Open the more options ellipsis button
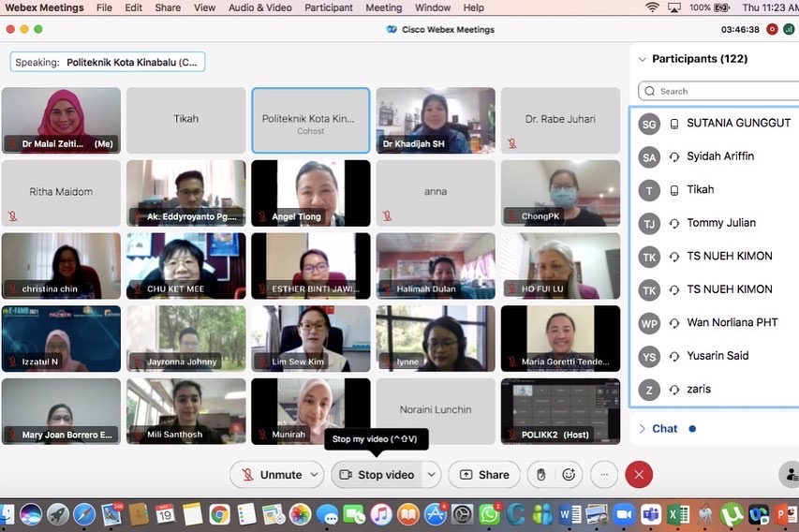The image size is (799, 532). click(604, 475)
